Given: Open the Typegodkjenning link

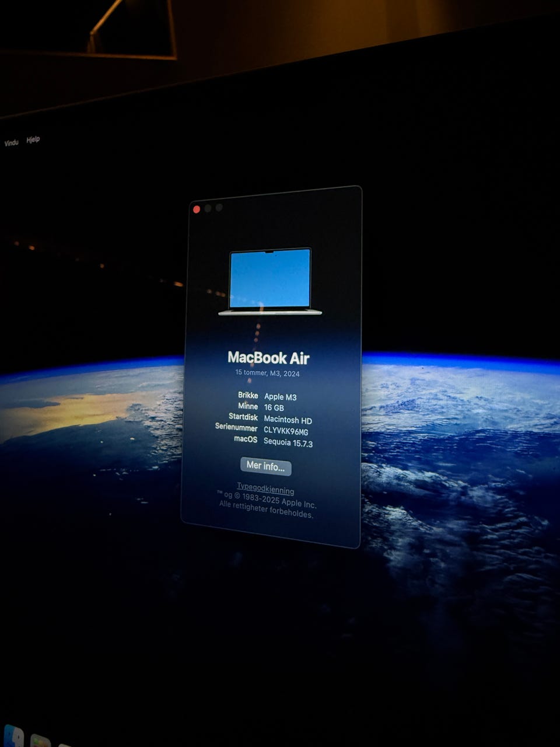Looking at the screenshot, I should coord(265,488).
